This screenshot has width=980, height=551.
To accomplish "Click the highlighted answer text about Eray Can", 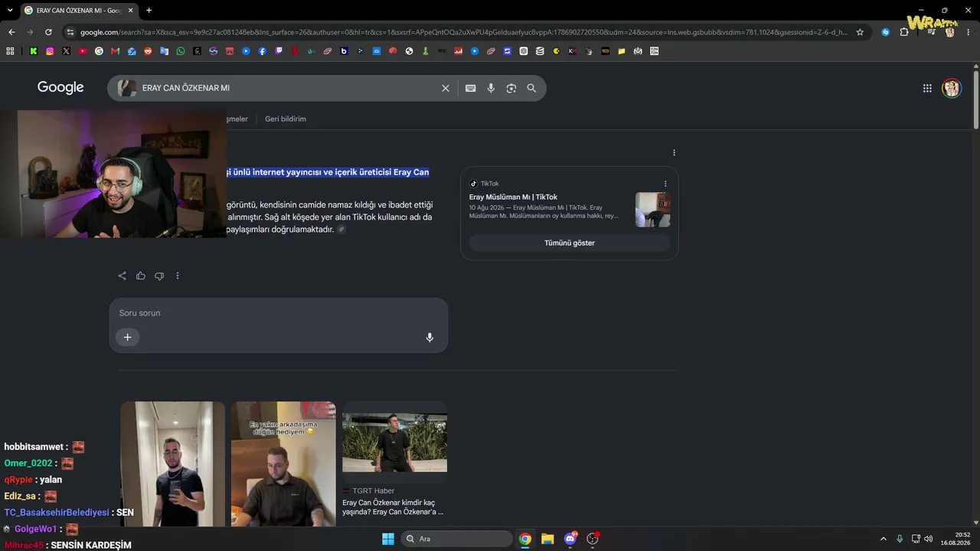I will [x=328, y=172].
